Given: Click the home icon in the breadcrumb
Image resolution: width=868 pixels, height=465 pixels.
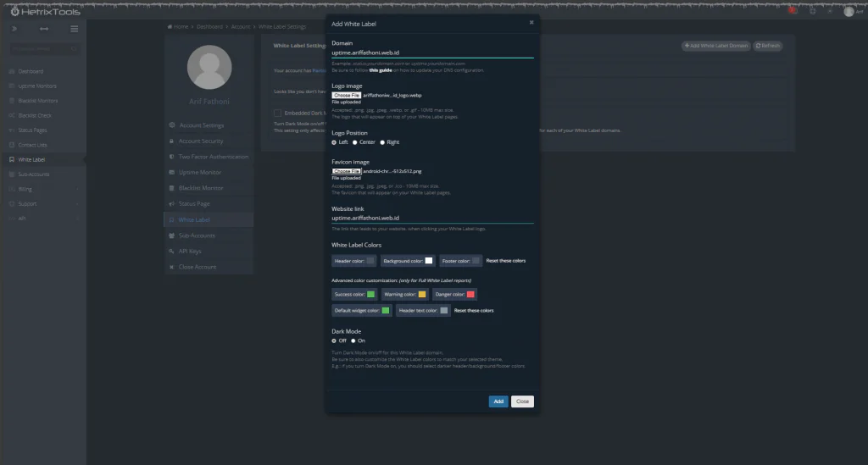Looking at the screenshot, I should pyautogui.click(x=170, y=26).
